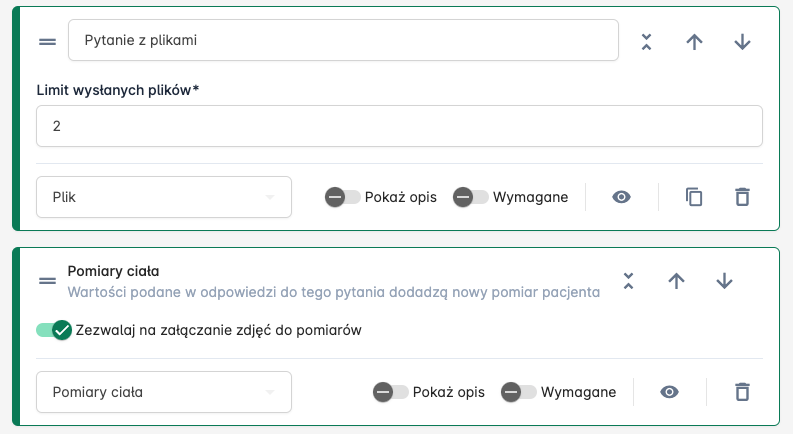Toggle Wymagane for the file question
The height and width of the screenshot is (434, 793).
pyautogui.click(x=471, y=197)
